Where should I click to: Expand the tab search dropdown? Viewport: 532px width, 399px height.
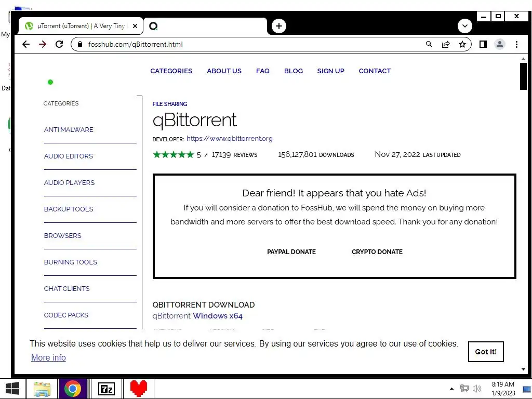point(465,26)
